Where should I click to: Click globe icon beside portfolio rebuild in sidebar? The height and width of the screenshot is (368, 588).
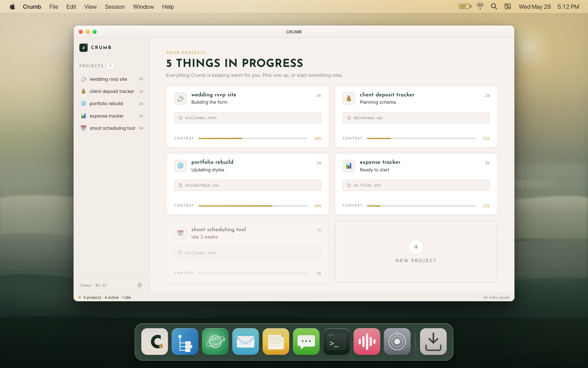click(x=84, y=103)
